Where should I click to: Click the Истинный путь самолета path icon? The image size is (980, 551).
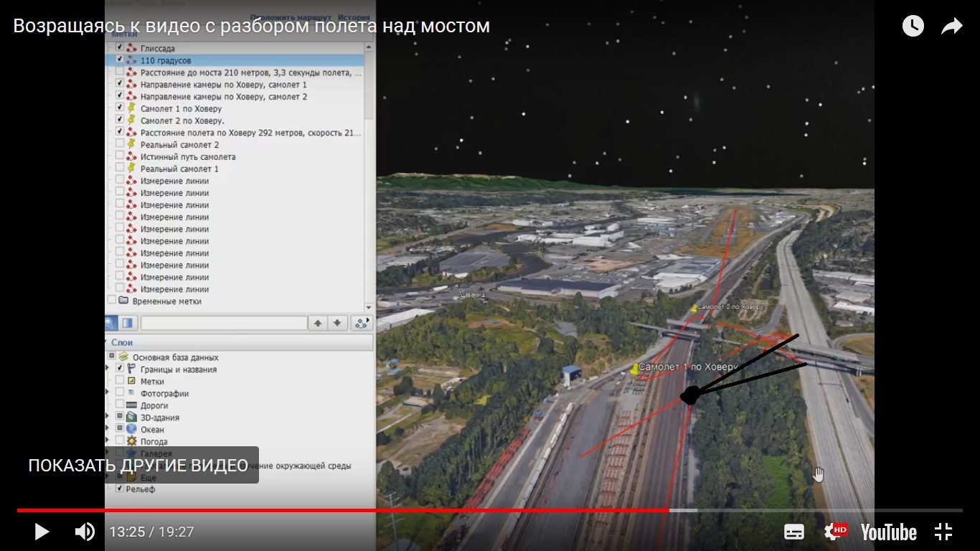(131, 156)
